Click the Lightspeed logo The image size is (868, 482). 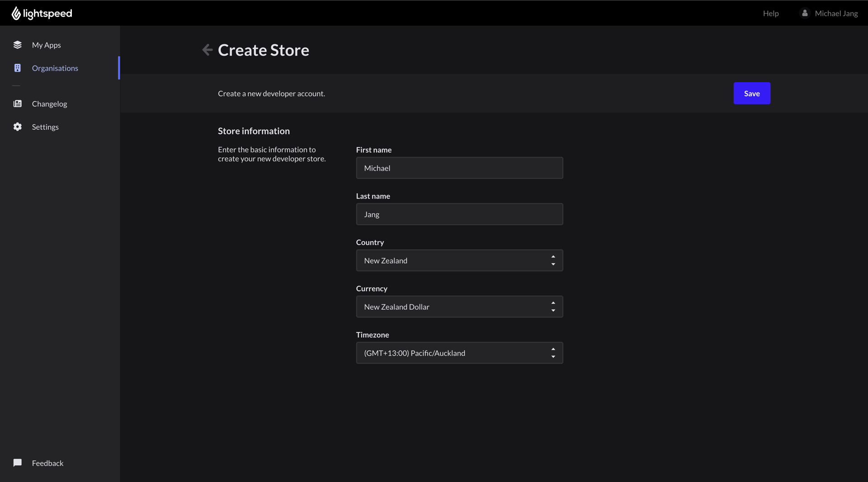(x=41, y=13)
